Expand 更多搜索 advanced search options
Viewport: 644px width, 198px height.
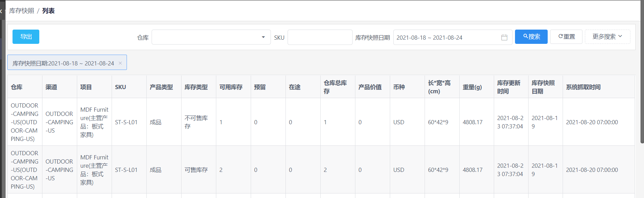(x=607, y=37)
